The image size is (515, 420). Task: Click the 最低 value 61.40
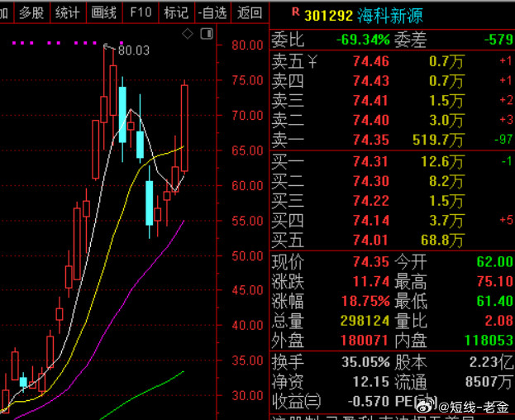(x=494, y=301)
